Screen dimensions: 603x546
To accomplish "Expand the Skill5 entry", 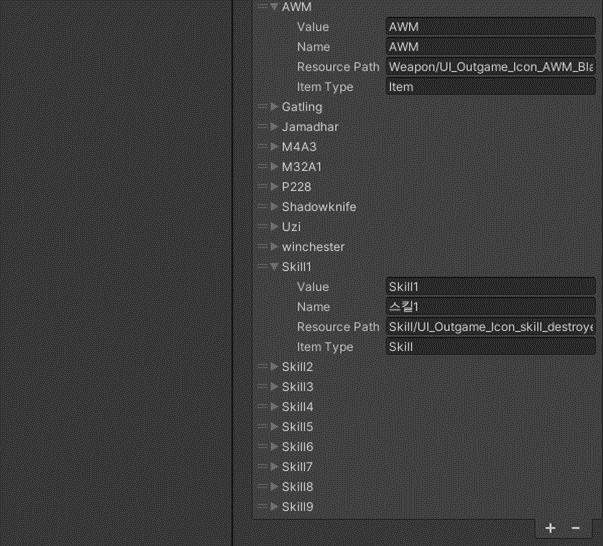I will (x=274, y=426).
